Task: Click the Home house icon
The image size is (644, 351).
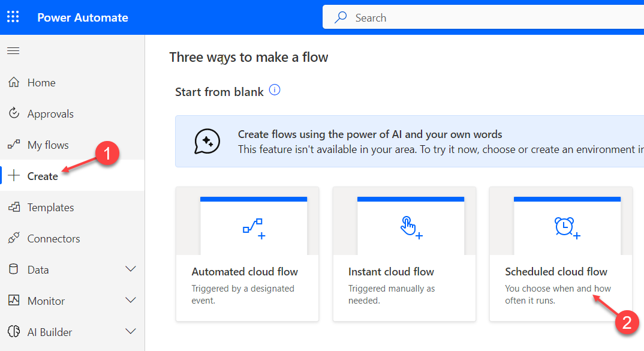Action: tap(14, 82)
